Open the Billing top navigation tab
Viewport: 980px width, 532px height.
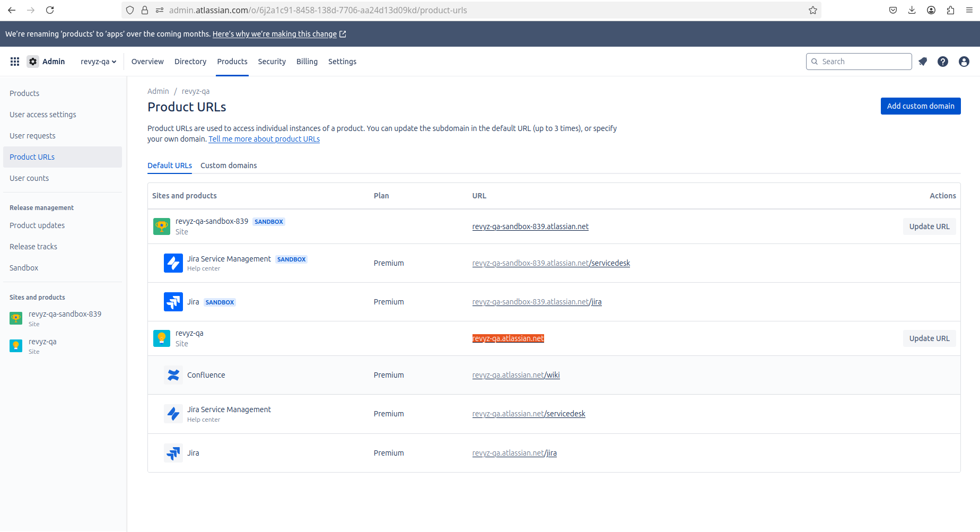pyautogui.click(x=307, y=62)
